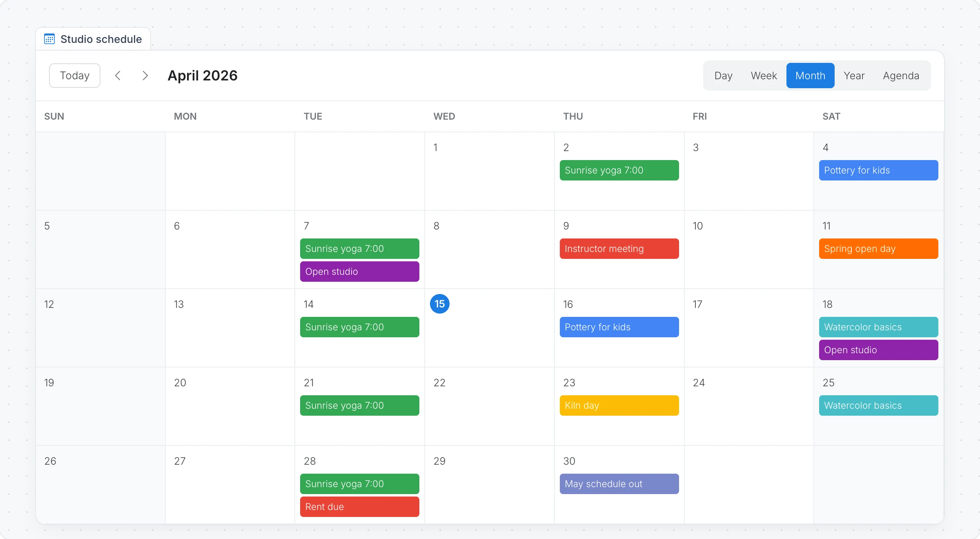The image size is (980, 539).
Task: Open Watercolor basics event on April 25
Action: (878, 405)
